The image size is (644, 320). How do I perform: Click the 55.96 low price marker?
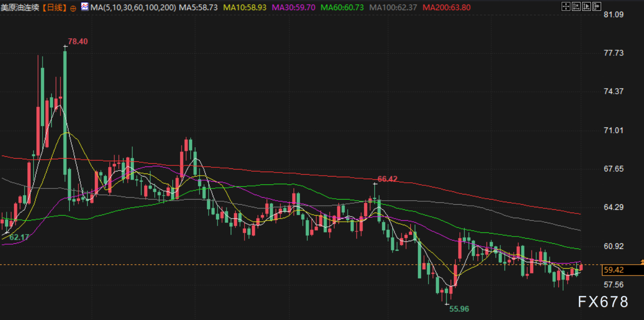point(459,309)
